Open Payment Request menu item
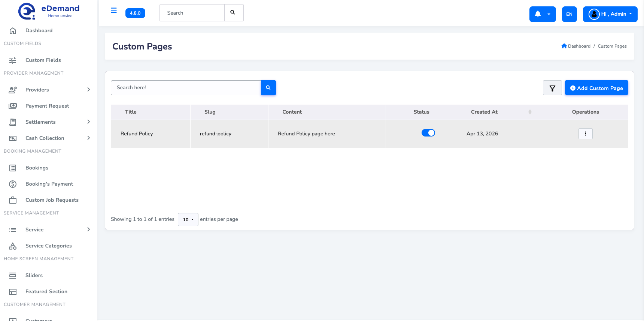Viewport: 644px width, 321px height. (x=47, y=106)
